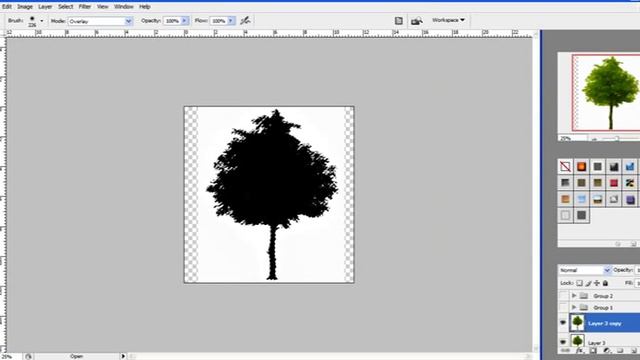Open the Window menu

(x=123, y=7)
